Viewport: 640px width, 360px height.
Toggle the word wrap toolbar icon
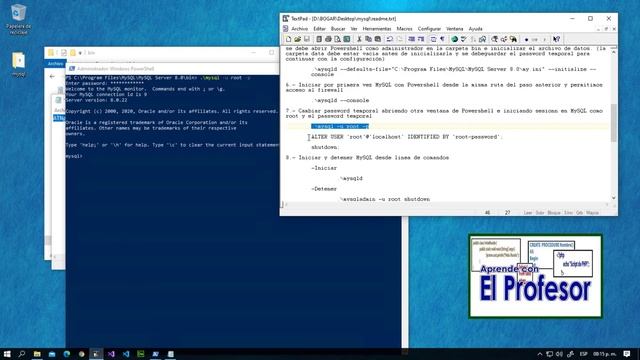click(x=433, y=39)
